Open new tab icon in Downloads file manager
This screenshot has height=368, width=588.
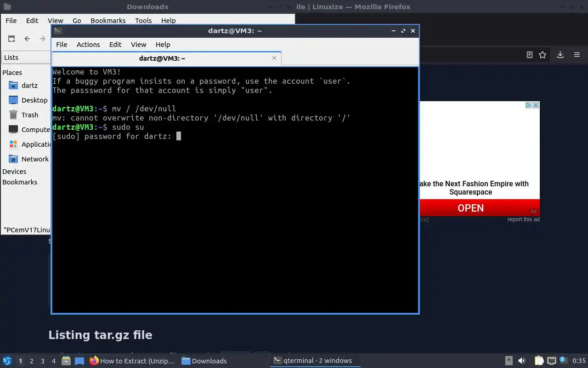tap(11, 39)
